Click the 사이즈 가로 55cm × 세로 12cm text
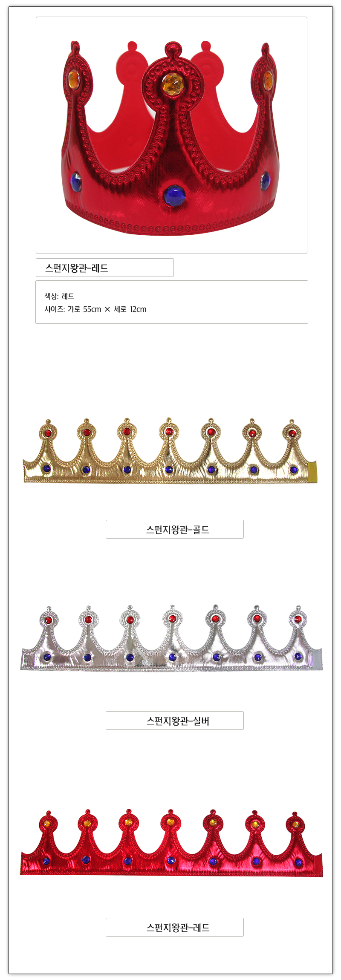 click(95, 309)
